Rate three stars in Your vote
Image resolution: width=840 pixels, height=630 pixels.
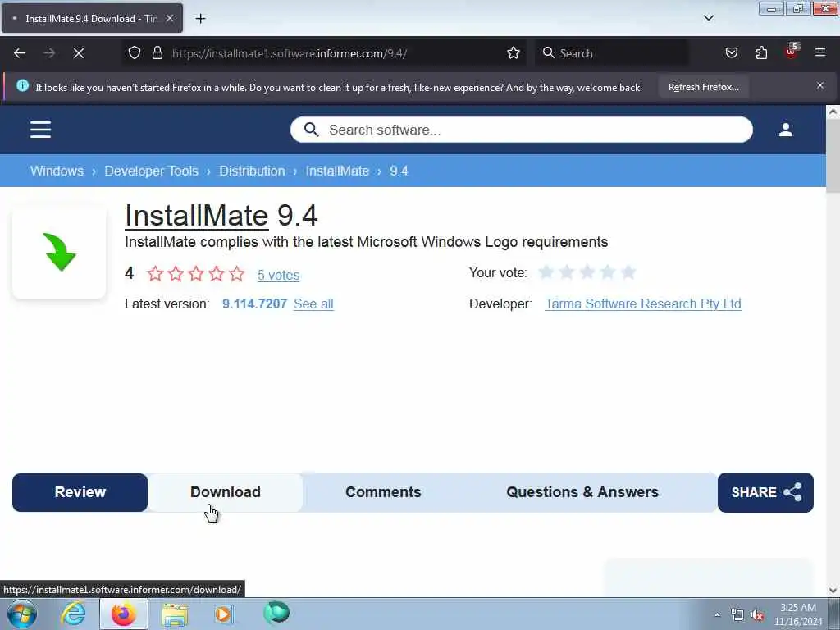point(587,272)
